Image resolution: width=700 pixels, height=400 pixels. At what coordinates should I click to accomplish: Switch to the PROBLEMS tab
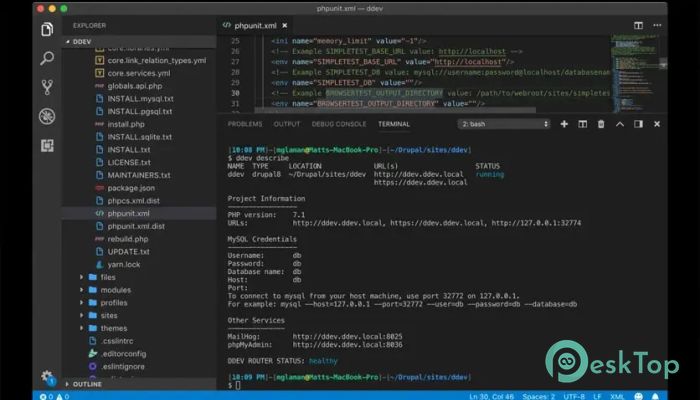point(245,124)
